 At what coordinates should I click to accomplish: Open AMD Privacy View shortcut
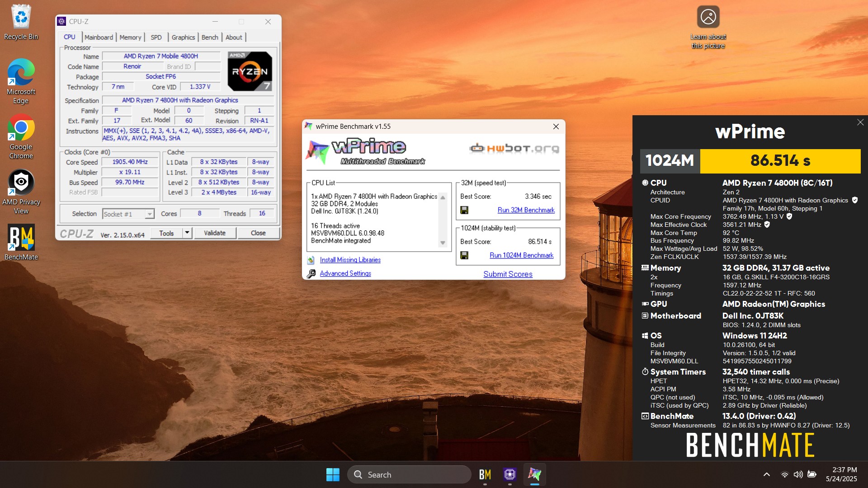click(21, 192)
